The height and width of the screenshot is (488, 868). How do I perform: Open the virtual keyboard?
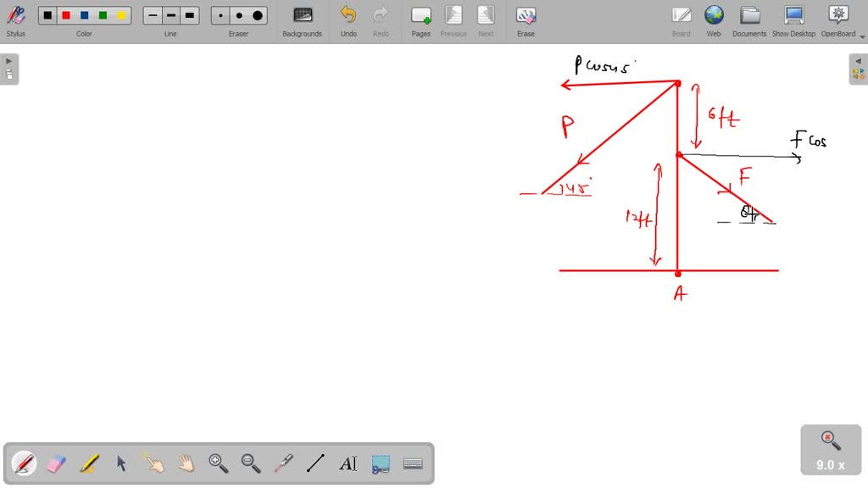413,463
